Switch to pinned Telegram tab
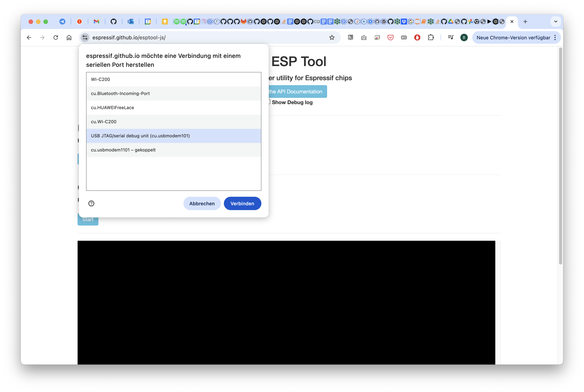 coord(62,22)
